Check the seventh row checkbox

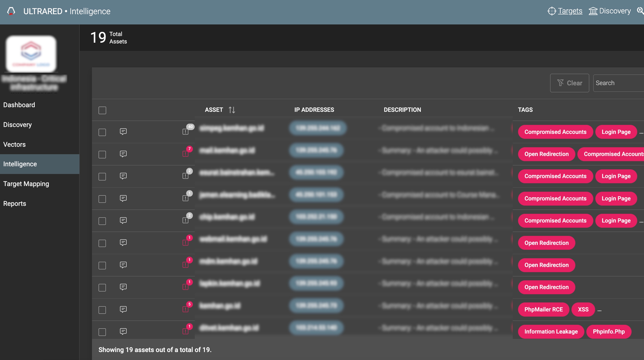pos(102,265)
